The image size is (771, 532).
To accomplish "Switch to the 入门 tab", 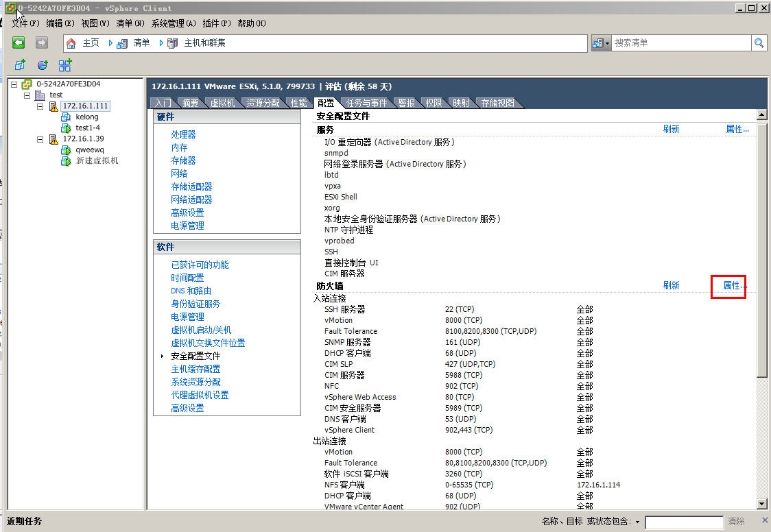I will click(163, 103).
